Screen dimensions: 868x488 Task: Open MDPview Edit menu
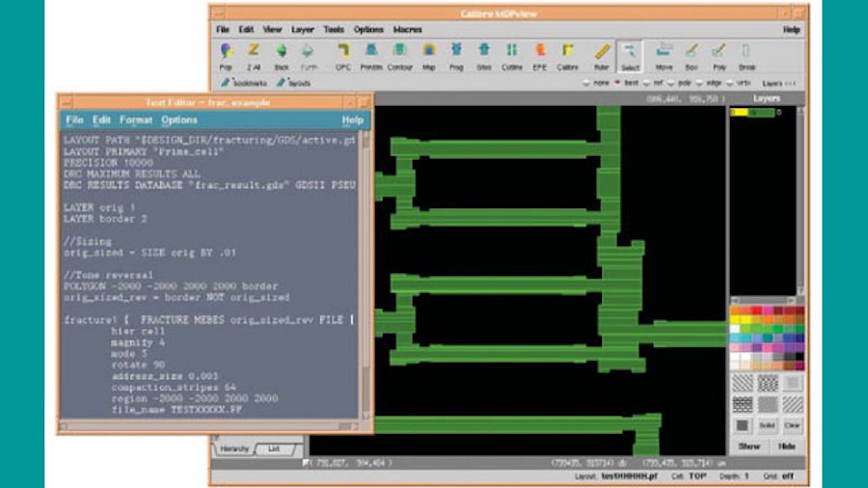(x=246, y=29)
